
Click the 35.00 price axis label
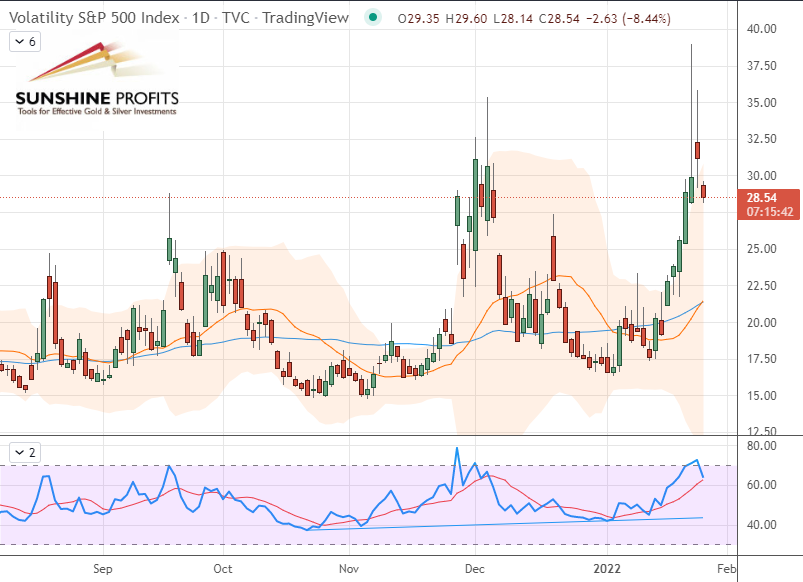(x=762, y=102)
